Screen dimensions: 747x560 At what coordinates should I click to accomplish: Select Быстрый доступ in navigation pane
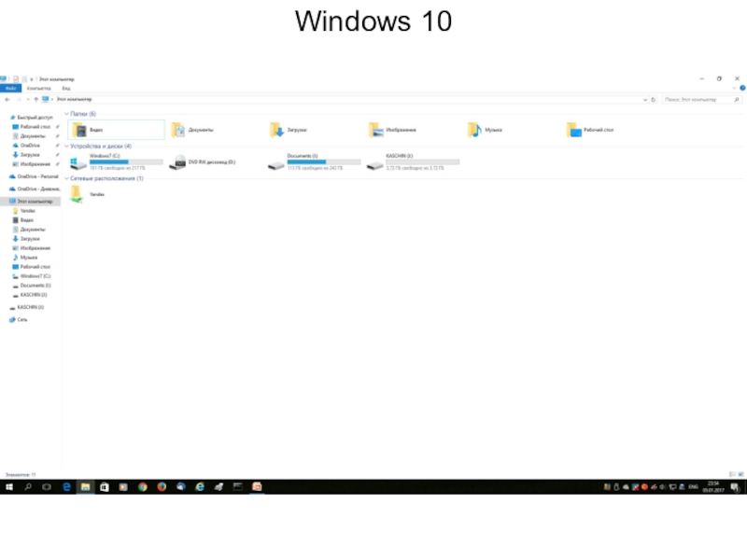pos(32,118)
